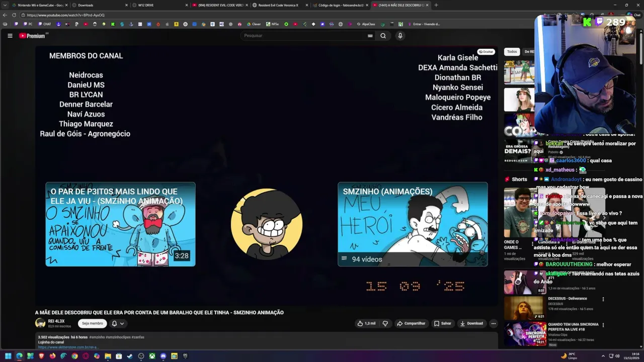Viewport: 644px width, 362px height.
Task: Start voice search with microphone icon
Action: pyautogui.click(x=400, y=36)
